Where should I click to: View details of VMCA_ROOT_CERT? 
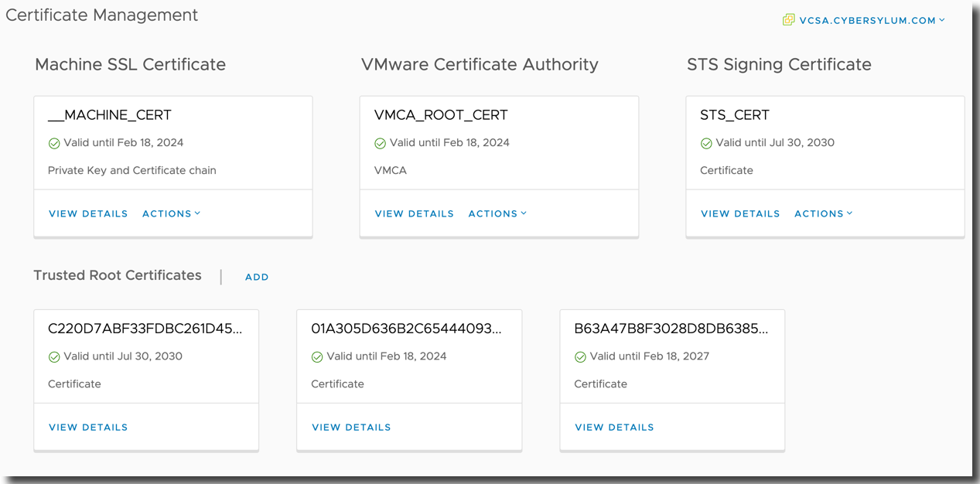tap(415, 213)
